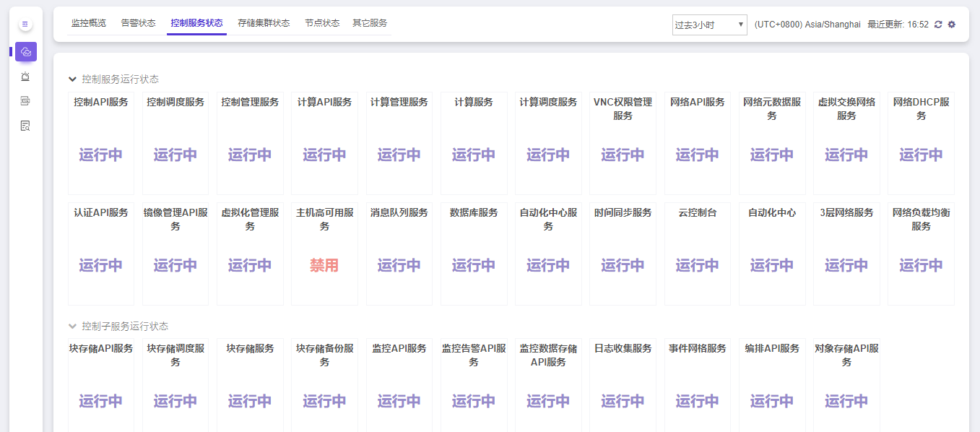The image size is (980, 432).
Task: Open the 过去3小时 time range dropdown
Action: [709, 25]
